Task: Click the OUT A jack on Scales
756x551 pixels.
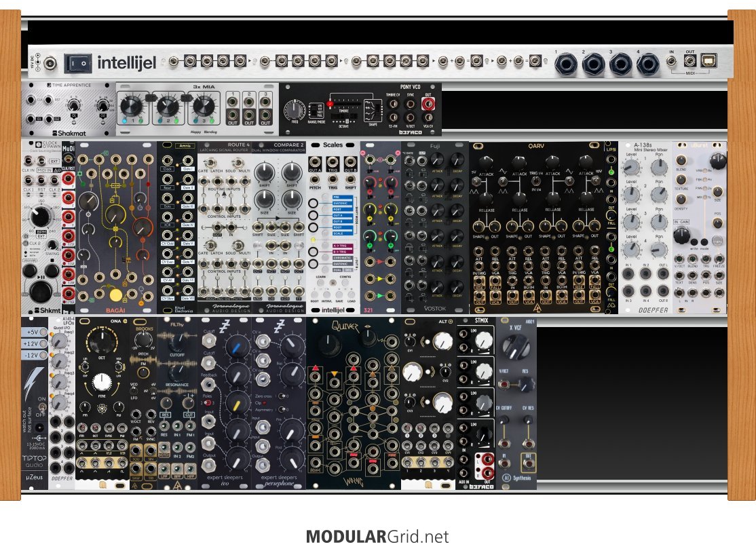Action: click(315, 162)
